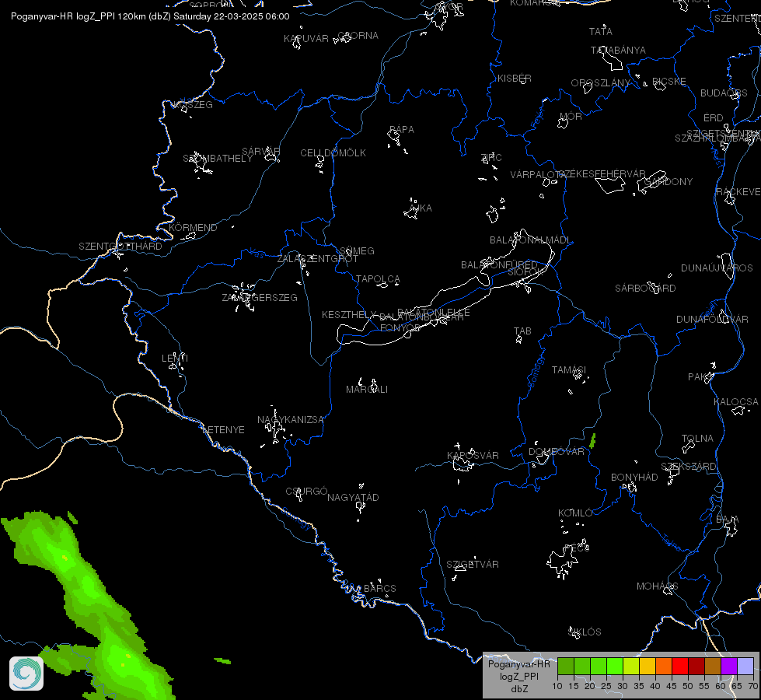Click the BONYHÁD city label
The height and width of the screenshot is (700, 761).
(x=634, y=478)
